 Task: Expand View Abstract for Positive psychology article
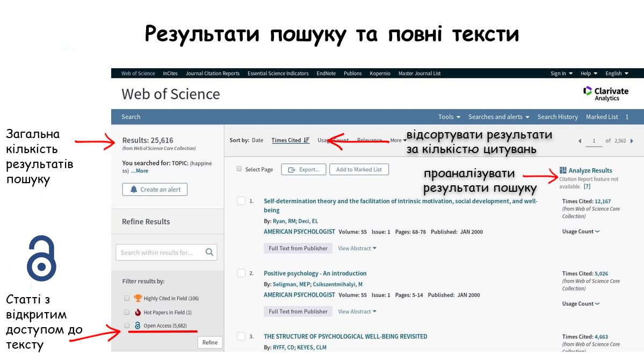[357, 311]
